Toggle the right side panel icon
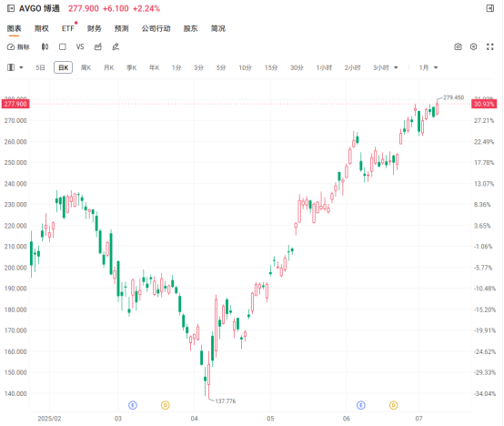Screen dimensions: 504x426 click(489, 8)
